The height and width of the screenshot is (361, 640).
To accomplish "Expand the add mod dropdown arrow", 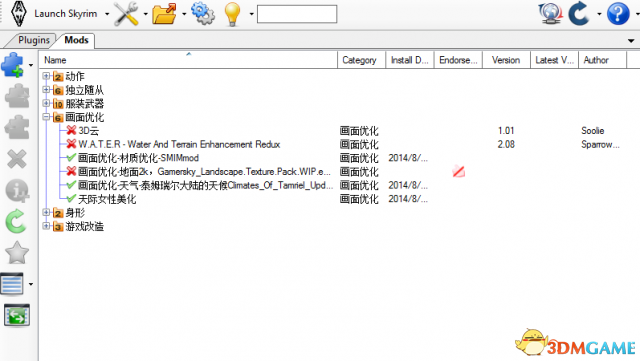I will (31, 65).
